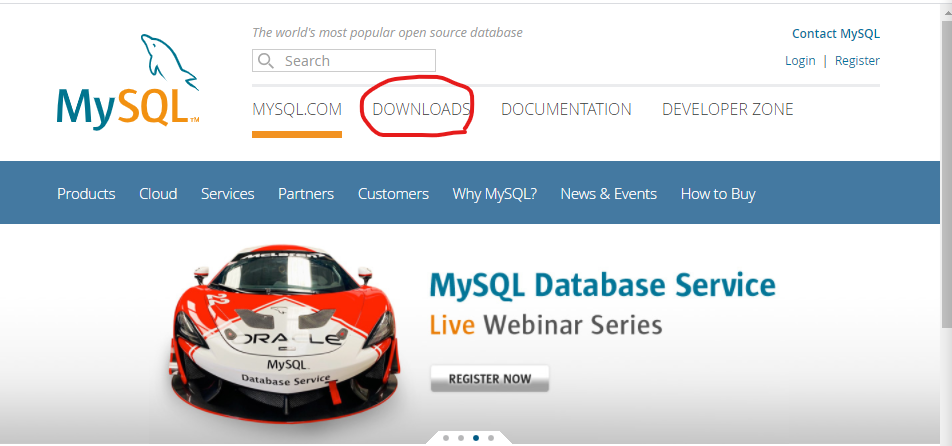Click the Oracle race car banner image

pos(284,334)
